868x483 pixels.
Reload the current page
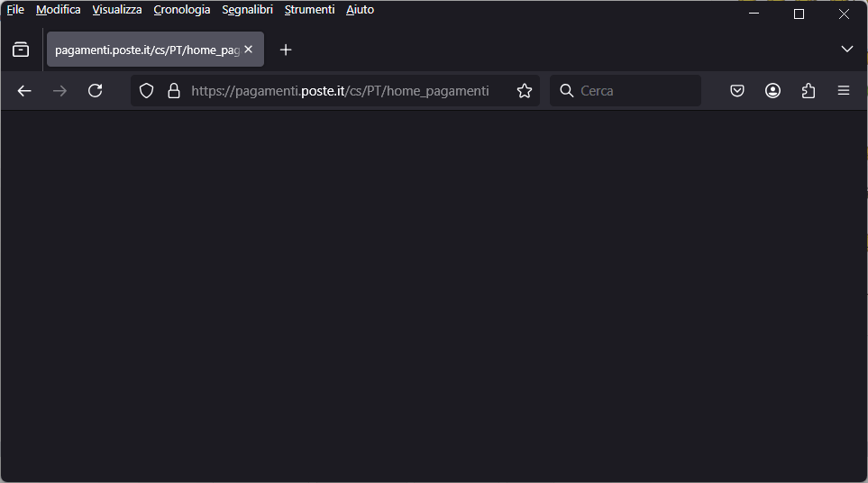point(96,91)
